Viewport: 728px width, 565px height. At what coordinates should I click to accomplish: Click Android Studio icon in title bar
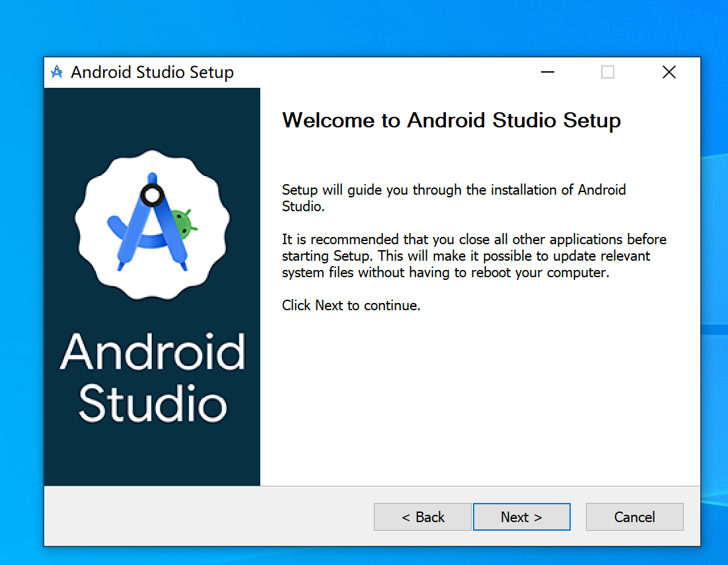click(57, 73)
